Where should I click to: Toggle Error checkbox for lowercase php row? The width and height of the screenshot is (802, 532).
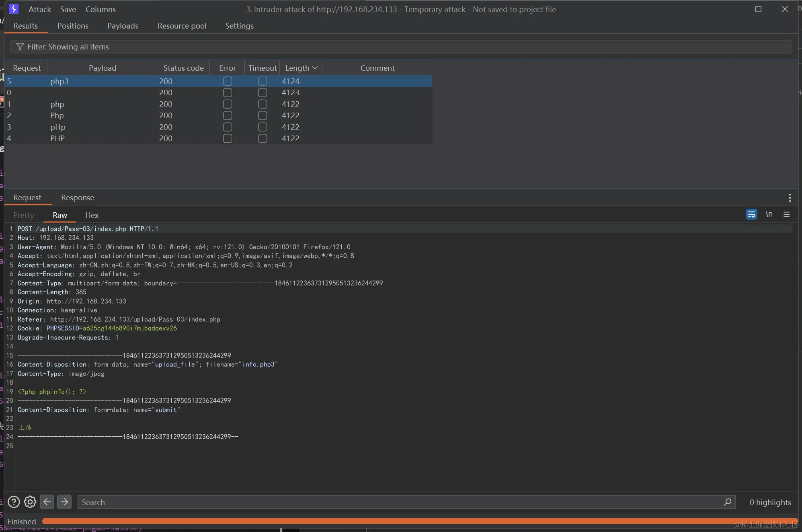click(x=228, y=104)
